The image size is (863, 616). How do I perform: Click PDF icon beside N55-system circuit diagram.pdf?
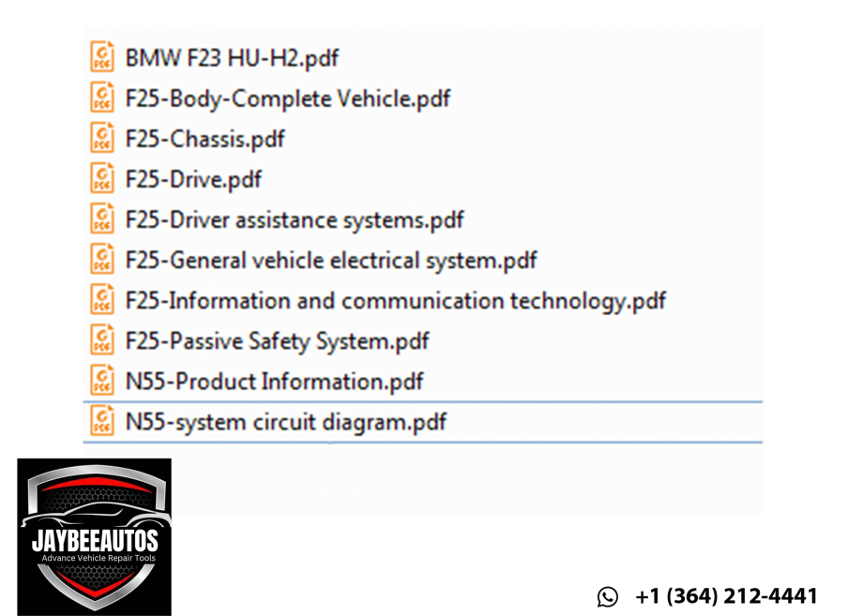[102, 421]
